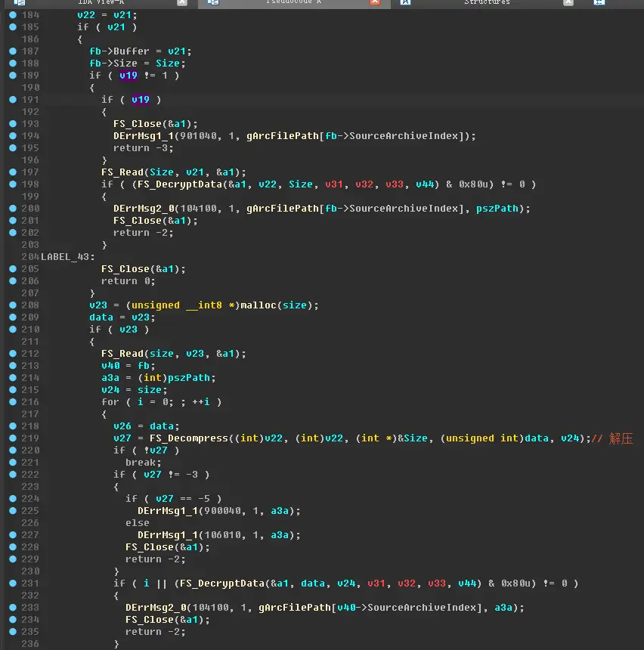Switch to the IDA View-A tab
This screenshot has width=644, height=650.
[x=101, y=3]
